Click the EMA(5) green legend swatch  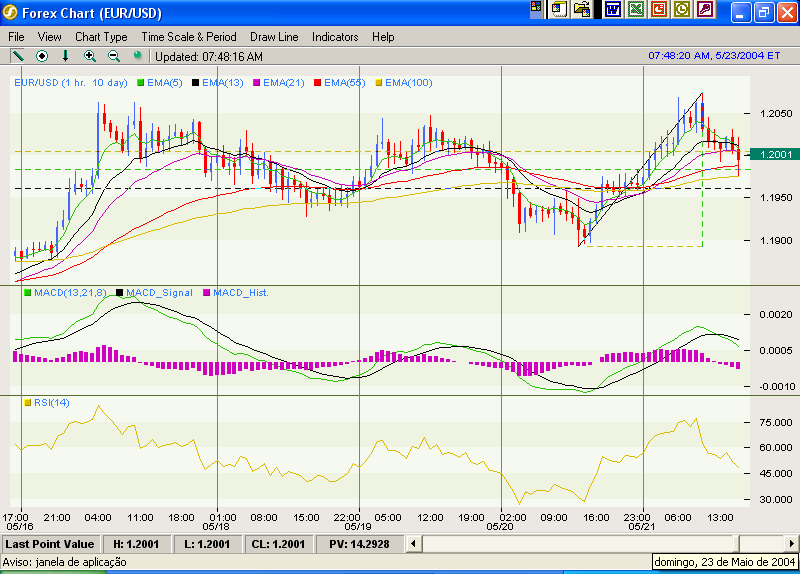tap(141, 82)
